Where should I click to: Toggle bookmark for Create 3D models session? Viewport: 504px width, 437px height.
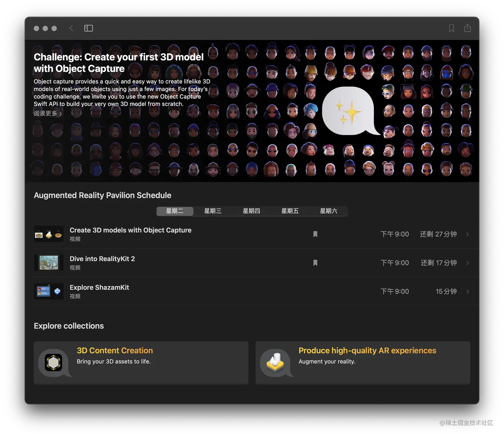[315, 234]
